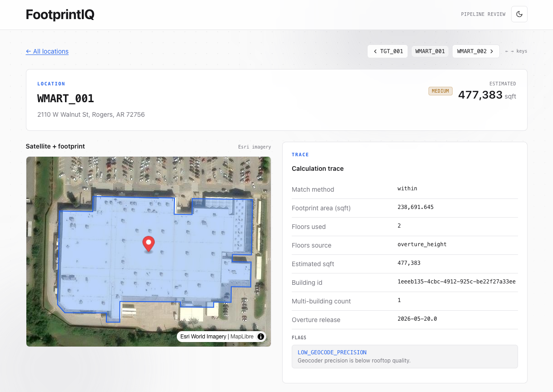553x392 pixels.
Task: Click PIPELINE REVIEW label
Action: (x=483, y=15)
